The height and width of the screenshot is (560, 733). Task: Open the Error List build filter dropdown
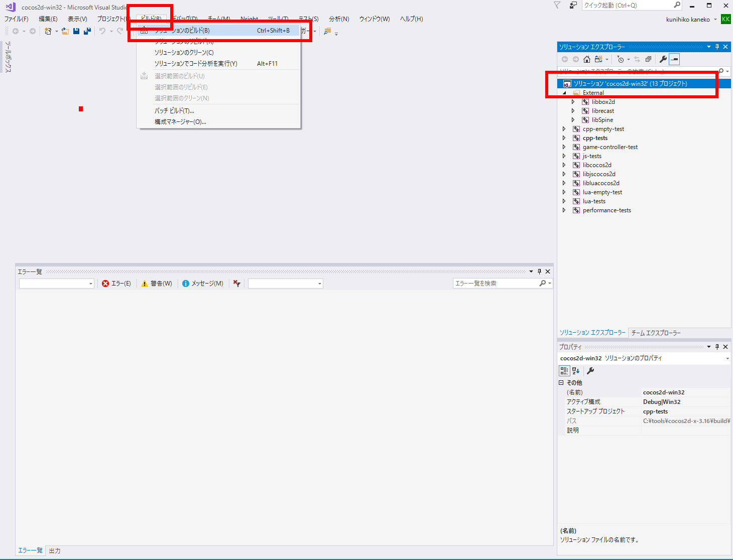(x=285, y=284)
